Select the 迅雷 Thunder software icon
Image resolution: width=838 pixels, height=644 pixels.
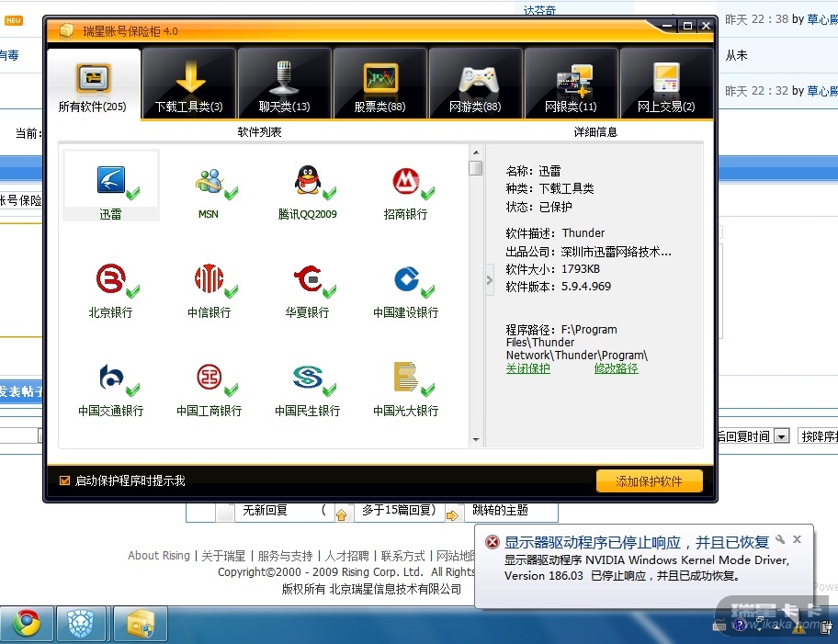[x=111, y=180]
